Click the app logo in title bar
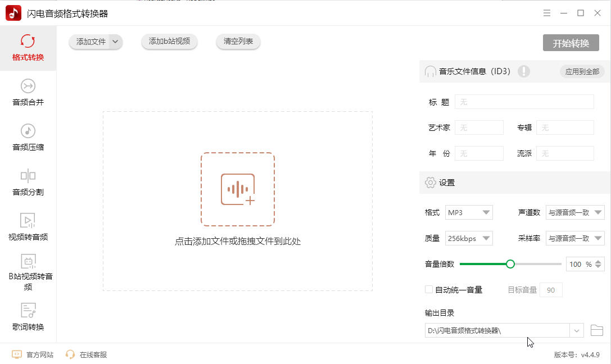This screenshot has height=364, width=611. 13,13
